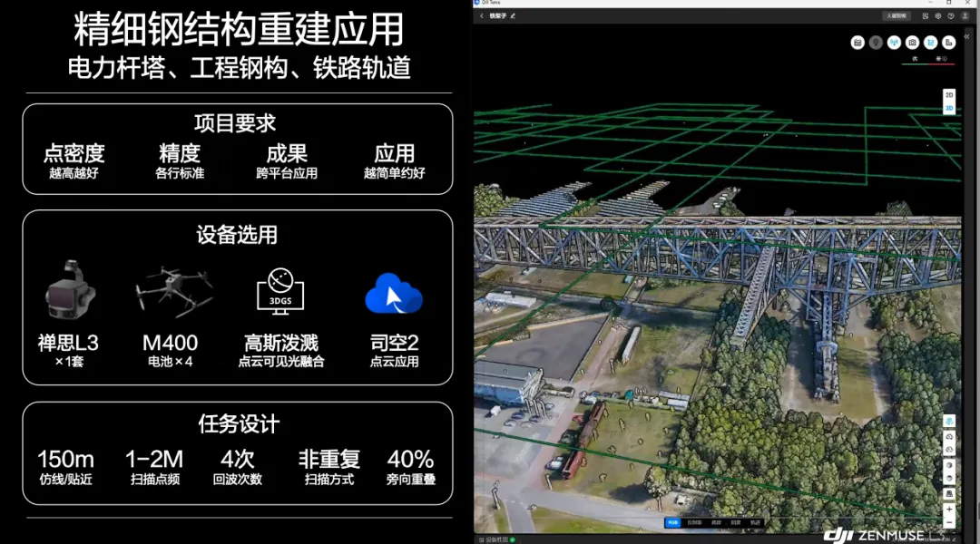Go back using the arrow beside 铁架子

click(481, 15)
